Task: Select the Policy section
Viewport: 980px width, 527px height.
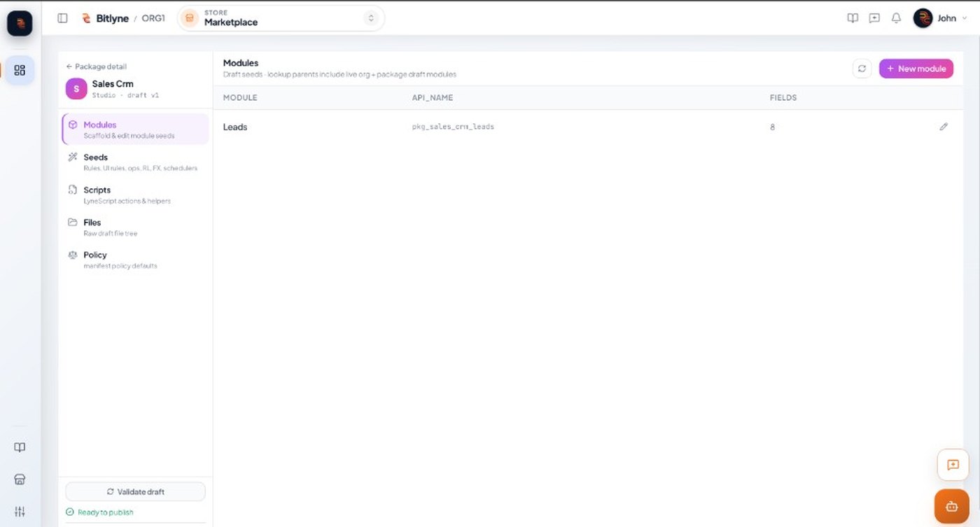Action: 136,260
